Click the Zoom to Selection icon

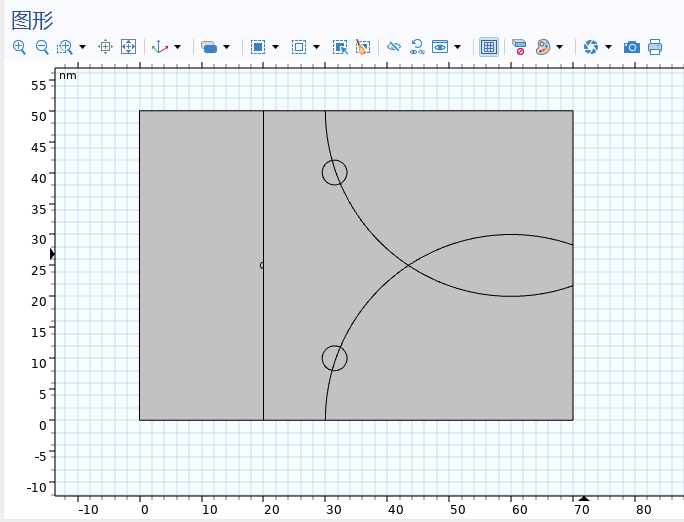(106, 46)
